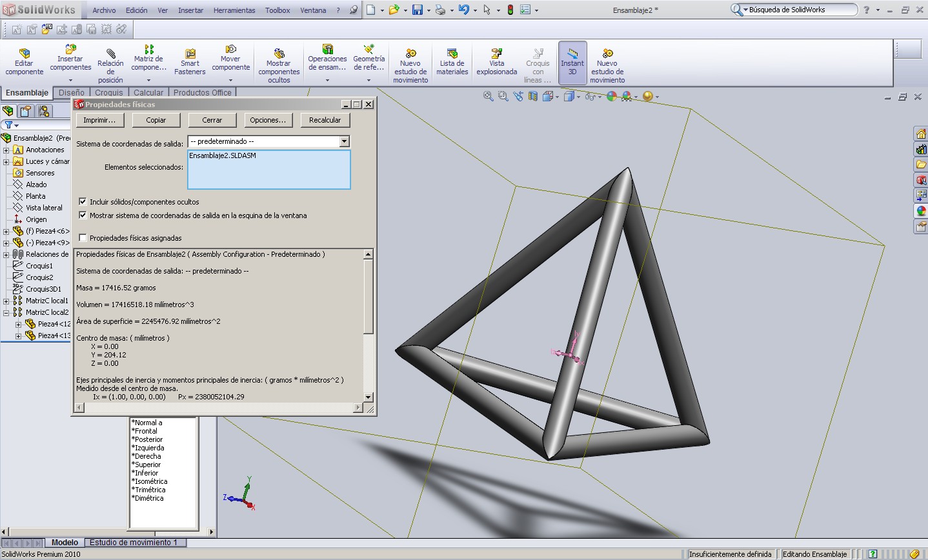Open the Sistema de coordenadas de salida dropdown
Viewport: 928px width, 560px height.
[344, 141]
